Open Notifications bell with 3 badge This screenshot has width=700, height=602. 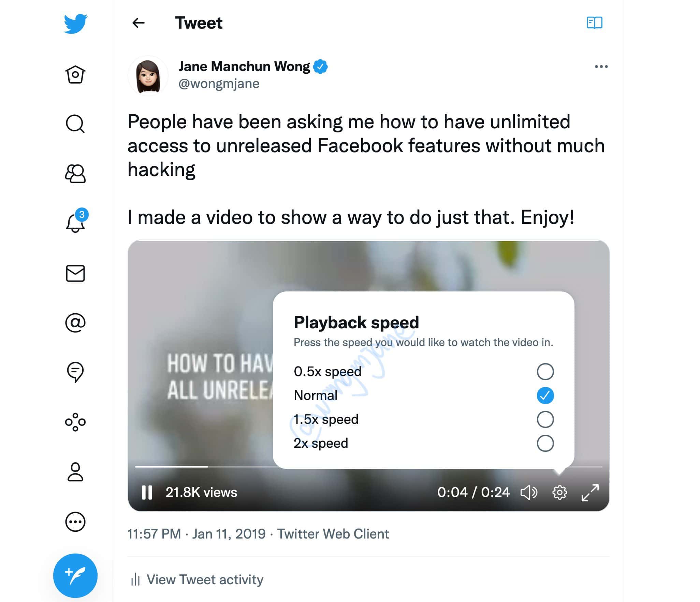(76, 221)
